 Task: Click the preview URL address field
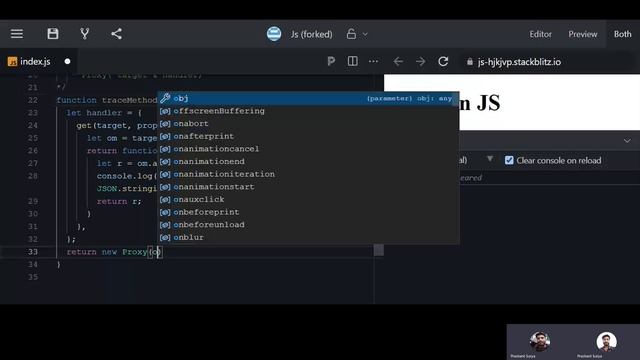(547, 62)
